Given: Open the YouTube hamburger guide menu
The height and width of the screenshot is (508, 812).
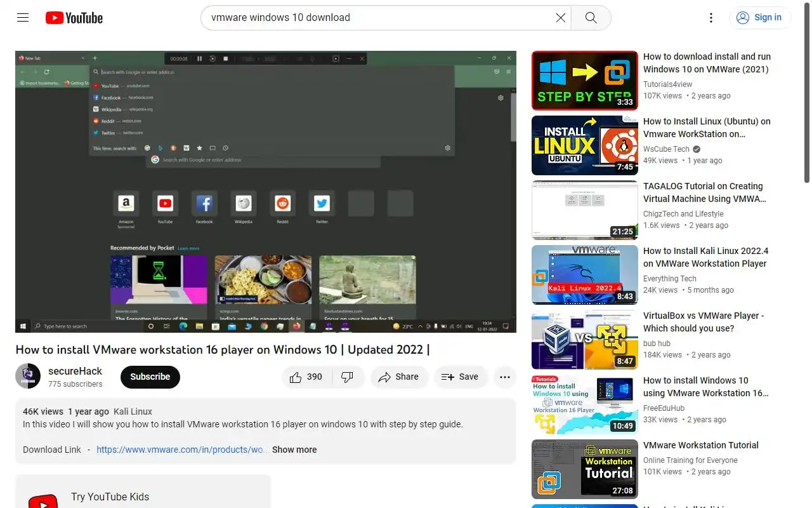Looking at the screenshot, I should [x=23, y=18].
